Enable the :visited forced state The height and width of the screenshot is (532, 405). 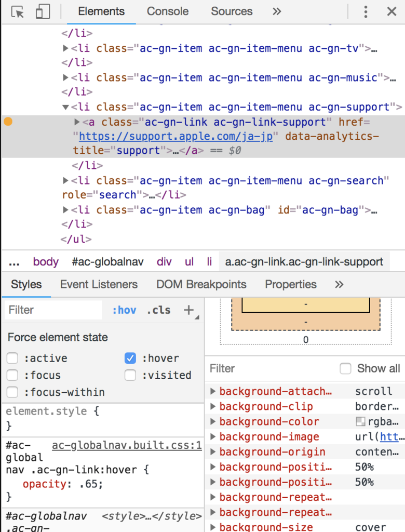coord(130,375)
